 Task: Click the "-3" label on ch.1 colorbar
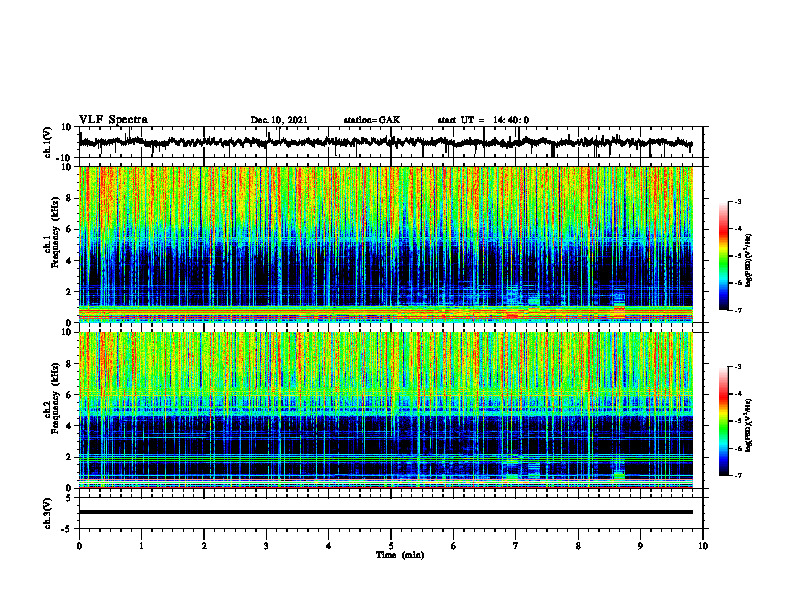[x=738, y=201]
